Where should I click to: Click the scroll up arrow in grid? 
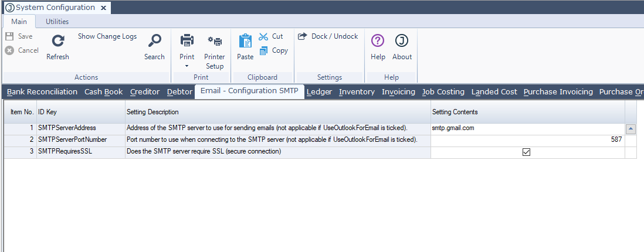(x=631, y=128)
